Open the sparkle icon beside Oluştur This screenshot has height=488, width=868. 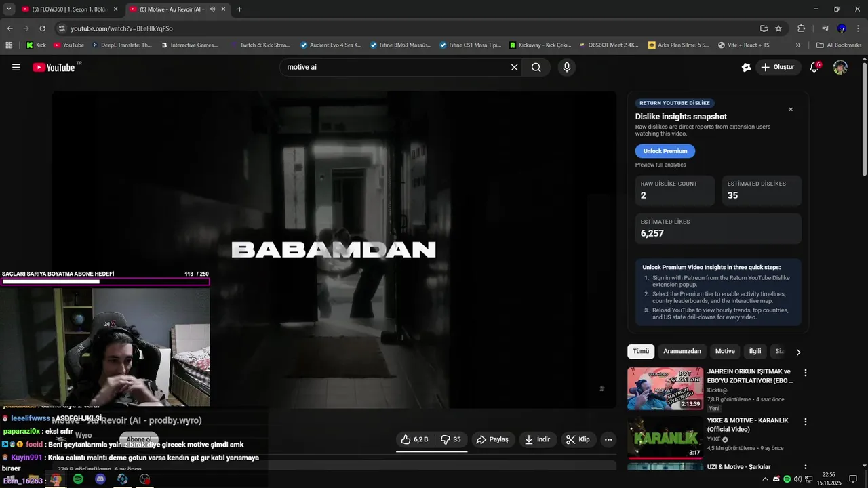747,67
